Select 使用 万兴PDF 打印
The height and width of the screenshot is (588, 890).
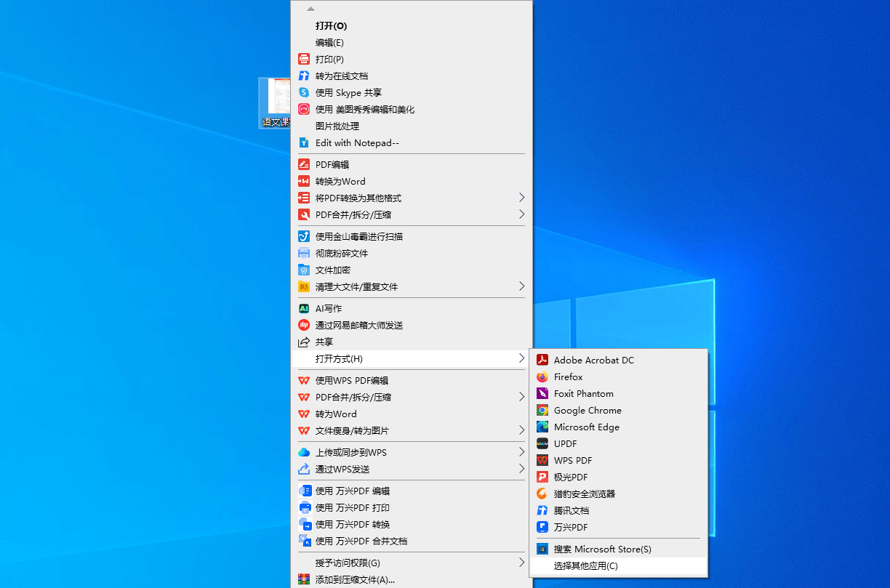click(x=411, y=508)
